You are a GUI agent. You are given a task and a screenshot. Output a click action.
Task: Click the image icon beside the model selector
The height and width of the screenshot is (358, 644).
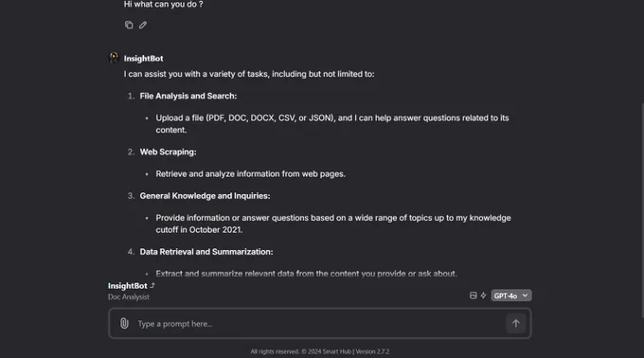click(x=474, y=295)
